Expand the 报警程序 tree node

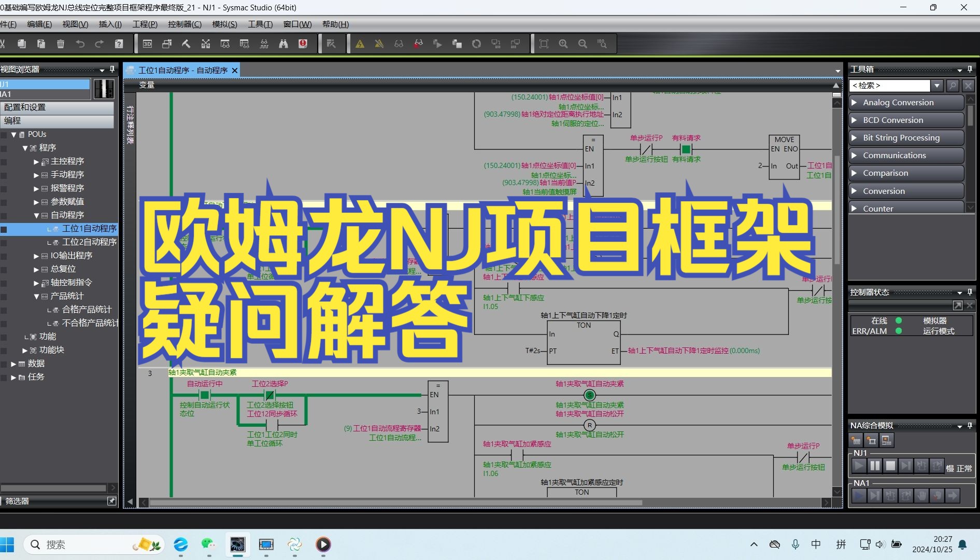36,189
